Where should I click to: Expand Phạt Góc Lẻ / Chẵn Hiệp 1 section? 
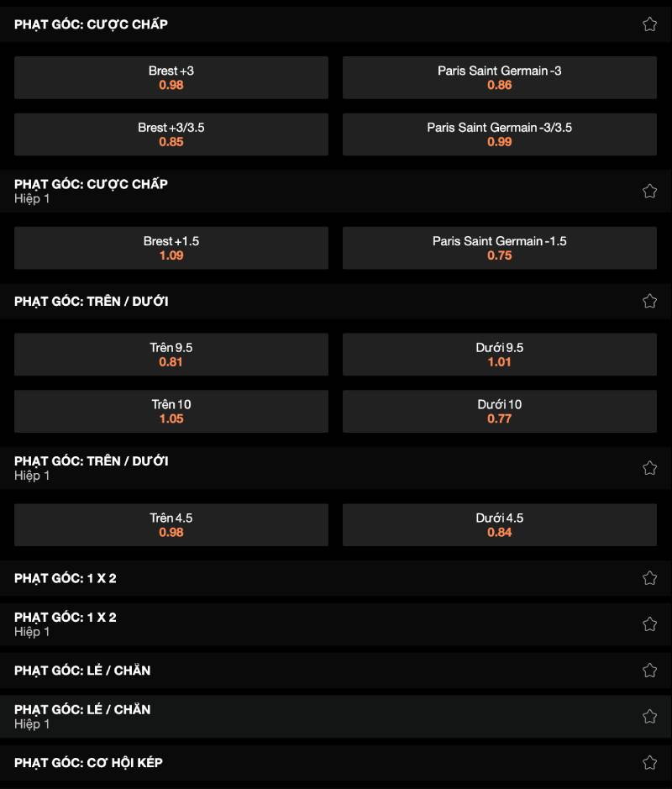click(x=252, y=717)
